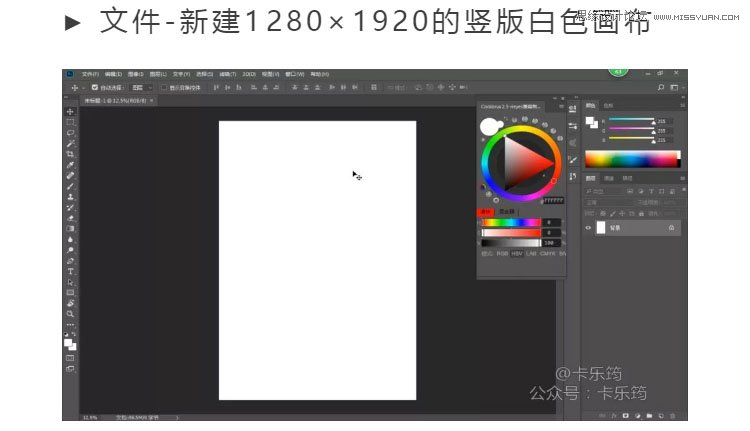Switch to HSV mode in Coolorus panel
This screenshot has height=431, width=750.
pos(516,253)
